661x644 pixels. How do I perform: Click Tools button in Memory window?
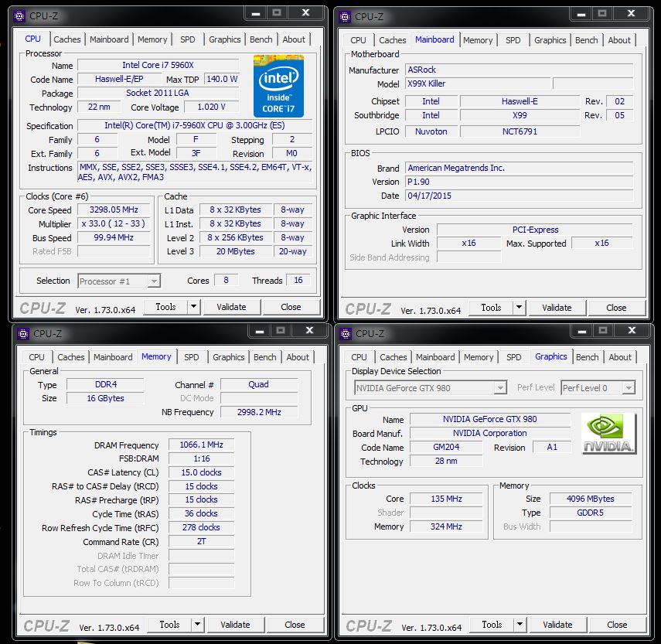click(169, 625)
